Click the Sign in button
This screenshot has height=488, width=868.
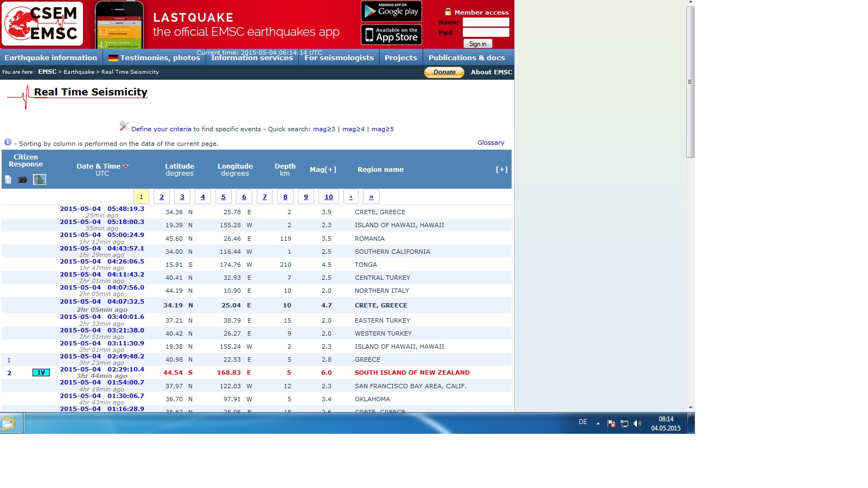pyautogui.click(x=477, y=44)
